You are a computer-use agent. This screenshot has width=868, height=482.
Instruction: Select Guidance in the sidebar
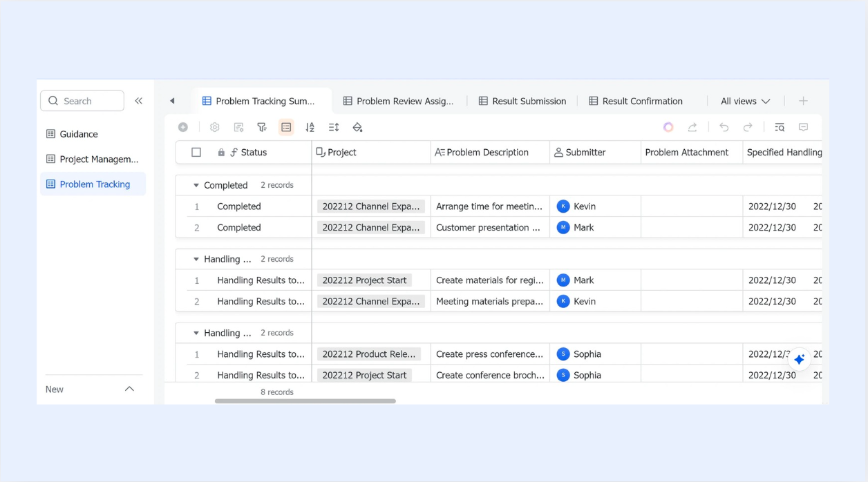click(93, 134)
